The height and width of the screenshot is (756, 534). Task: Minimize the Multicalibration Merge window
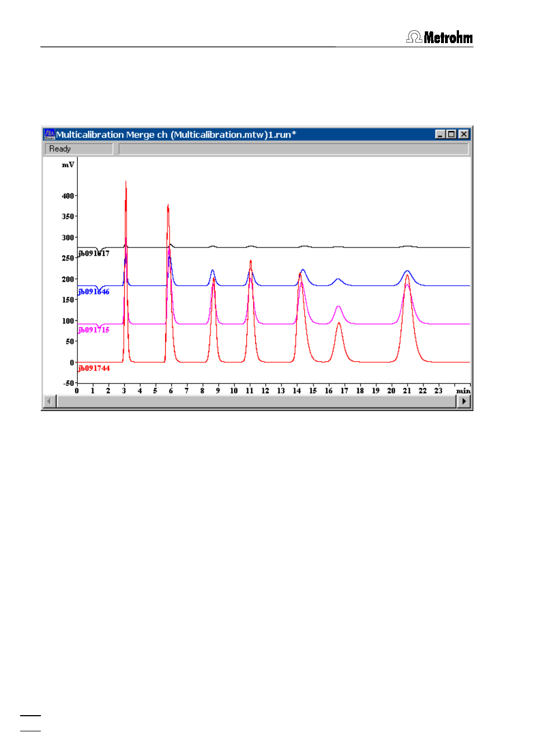point(440,134)
